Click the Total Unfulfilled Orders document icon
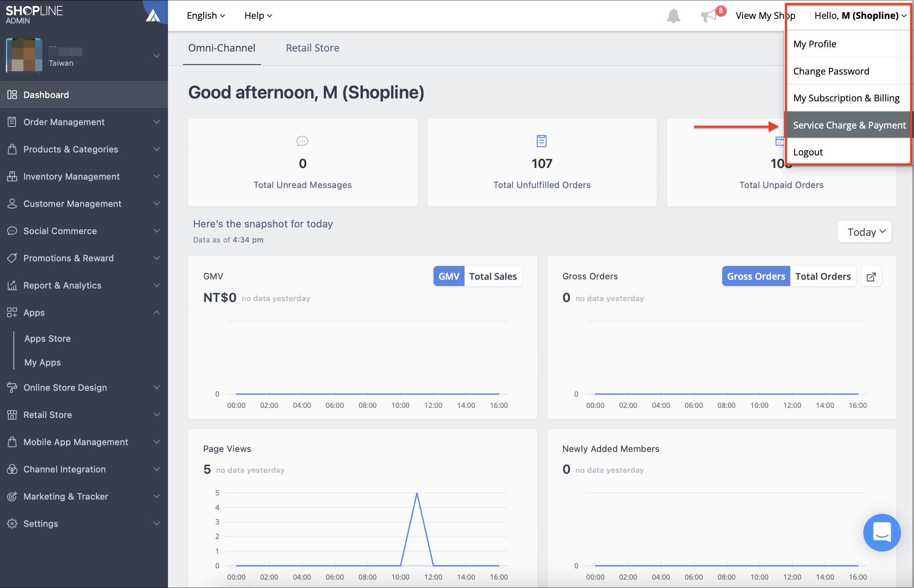Viewport: 914px width, 588px height. [x=542, y=141]
